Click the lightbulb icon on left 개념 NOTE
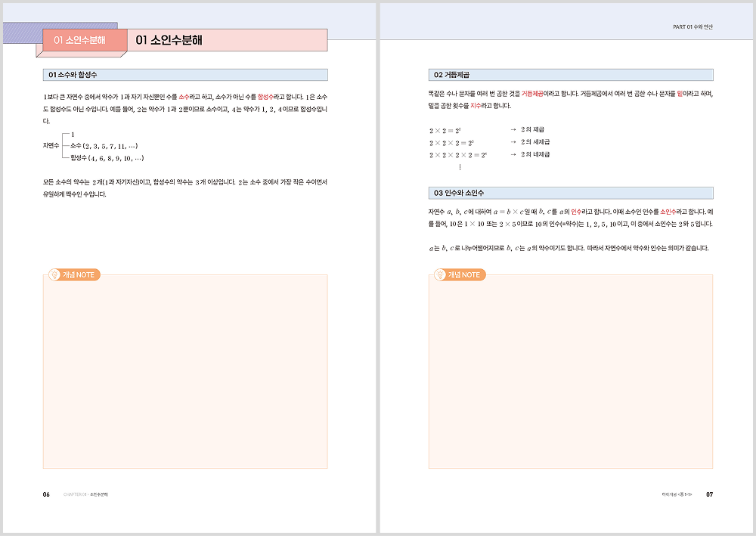756x536 pixels. [54, 274]
